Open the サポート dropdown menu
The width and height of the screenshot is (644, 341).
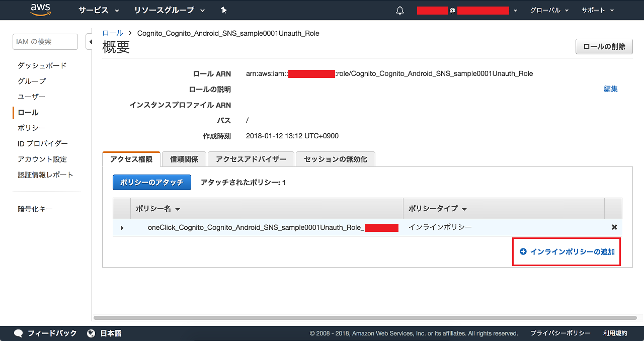coord(598,10)
